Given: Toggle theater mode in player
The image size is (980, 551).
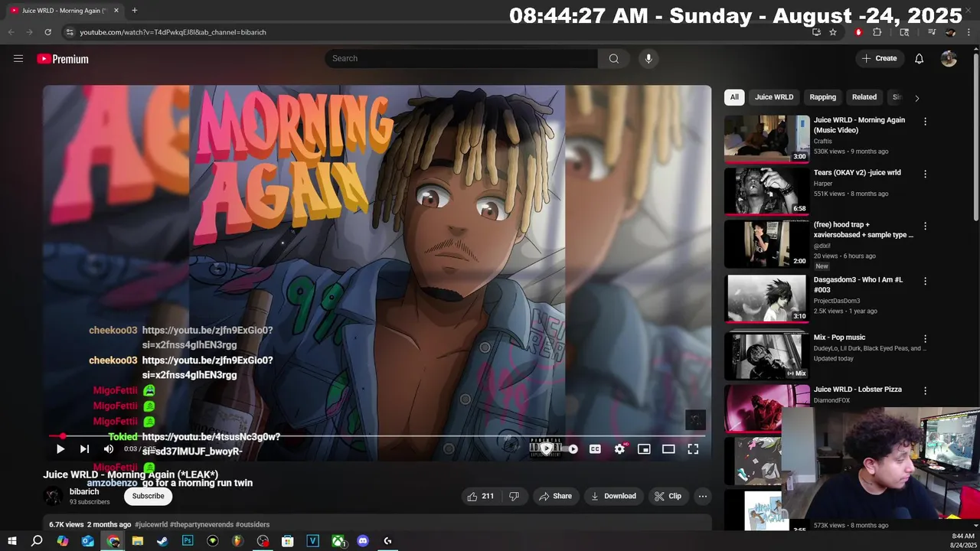Looking at the screenshot, I should click(668, 449).
